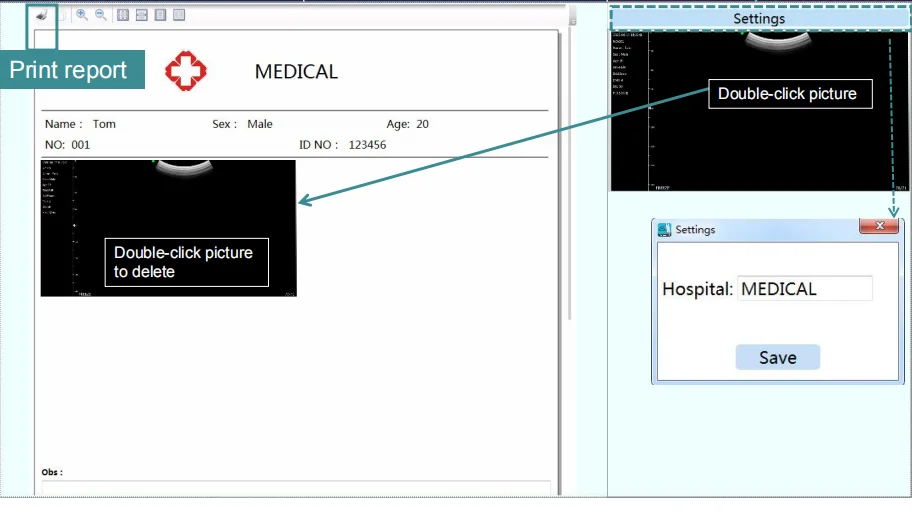
Task: Open the Settings bar above the ultrasound image
Action: [759, 18]
